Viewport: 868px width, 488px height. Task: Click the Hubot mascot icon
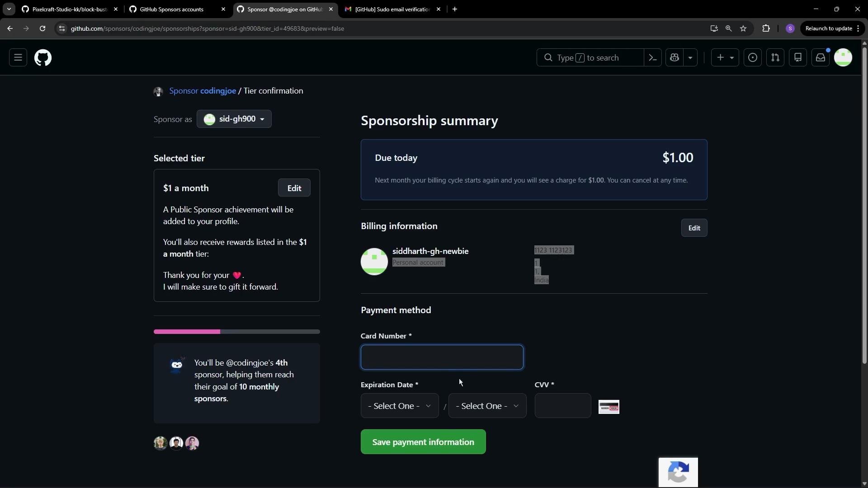point(177,364)
